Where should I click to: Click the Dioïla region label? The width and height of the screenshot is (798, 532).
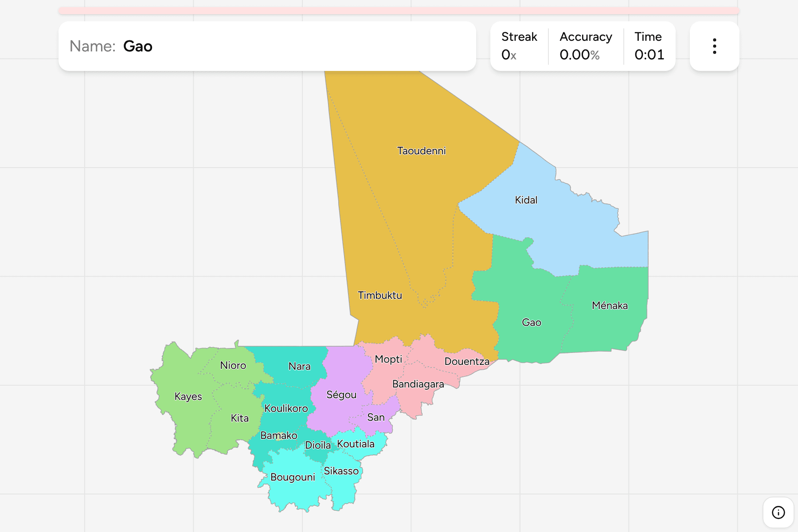318,445
